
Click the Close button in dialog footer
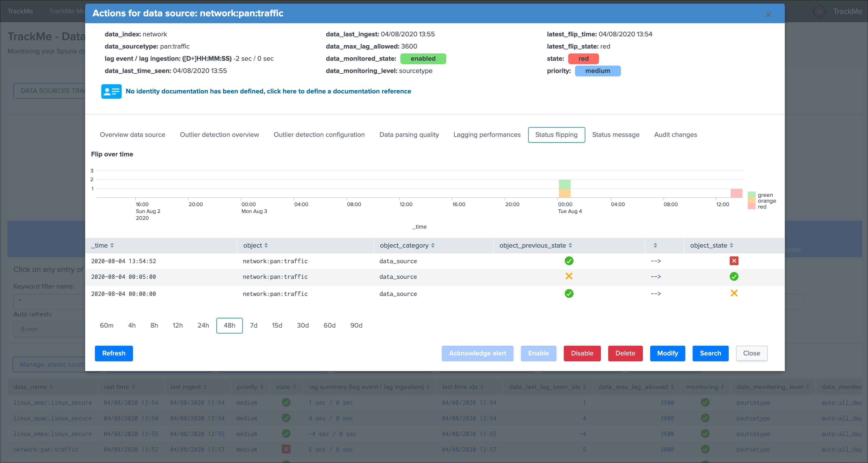click(751, 353)
